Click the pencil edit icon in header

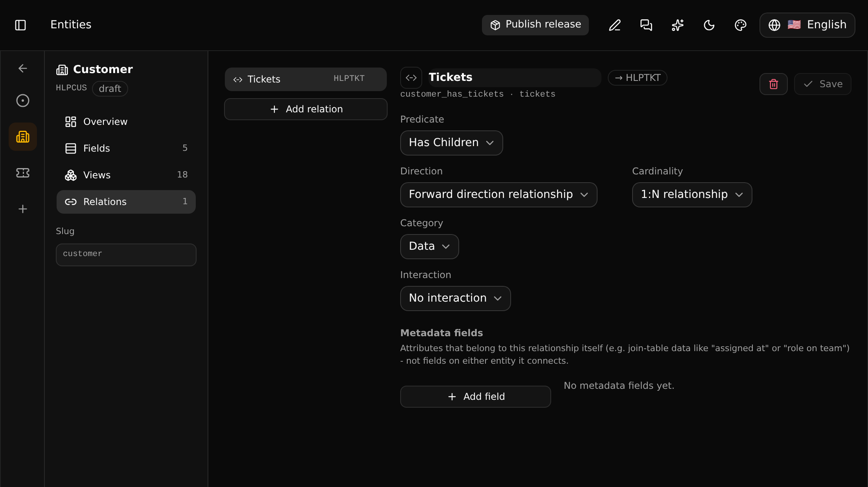coord(615,25)
